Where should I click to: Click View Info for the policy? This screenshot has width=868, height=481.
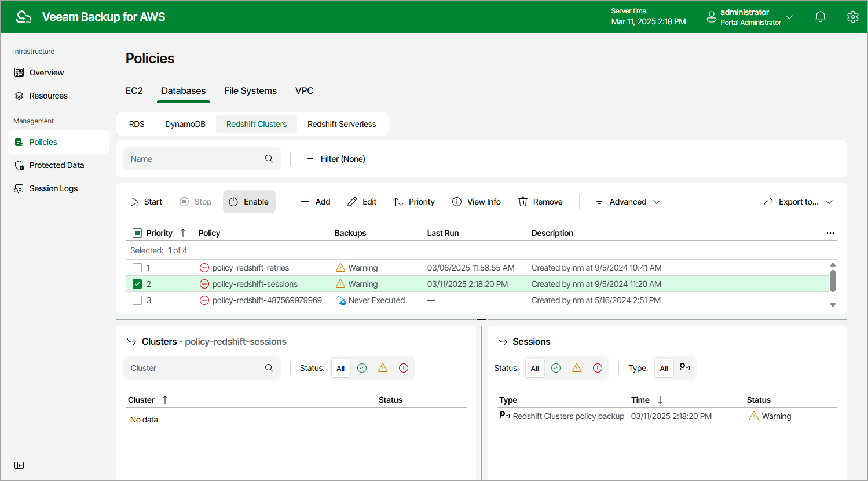[477, 202]
